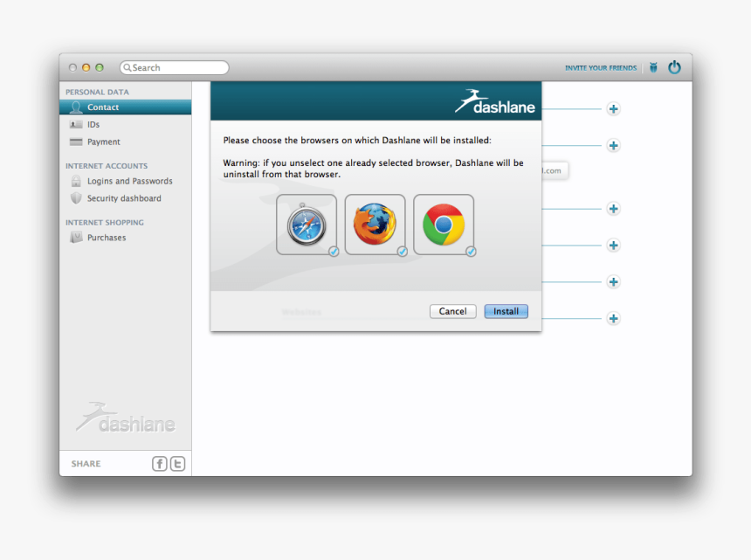Click the bug report beetle icon
Viewport: 751px width, 560px height.
pos(653,67)
